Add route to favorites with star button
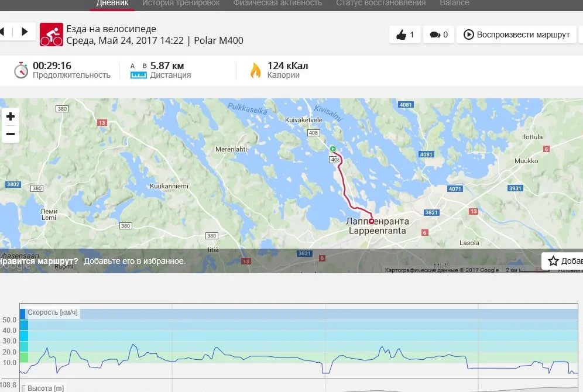Viewport: 583px width, 392px height. (x=563, y=261)
